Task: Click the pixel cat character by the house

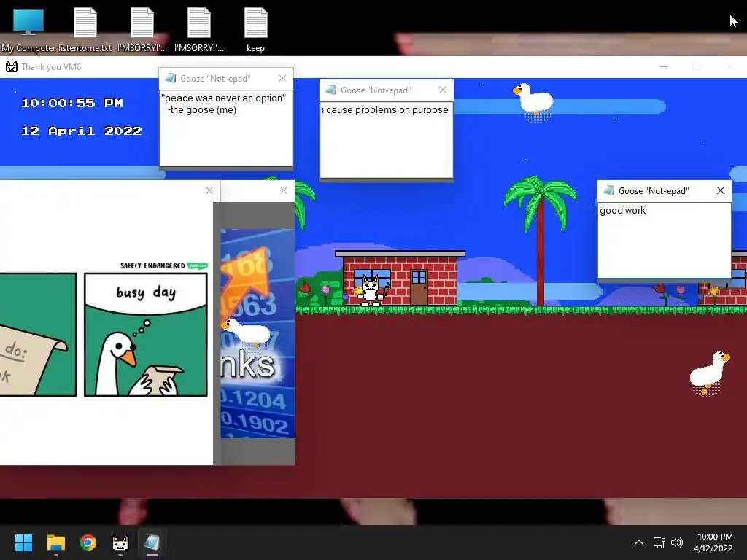Action: (371, 289)
